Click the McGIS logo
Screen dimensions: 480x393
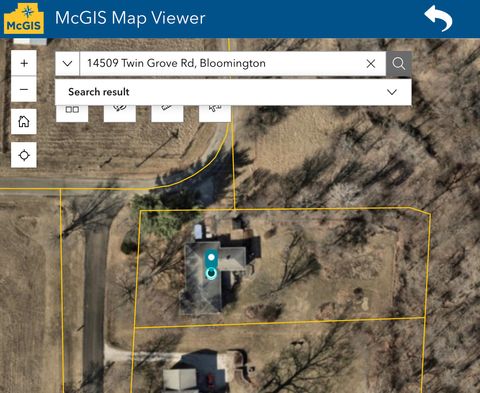pos(24,19)
